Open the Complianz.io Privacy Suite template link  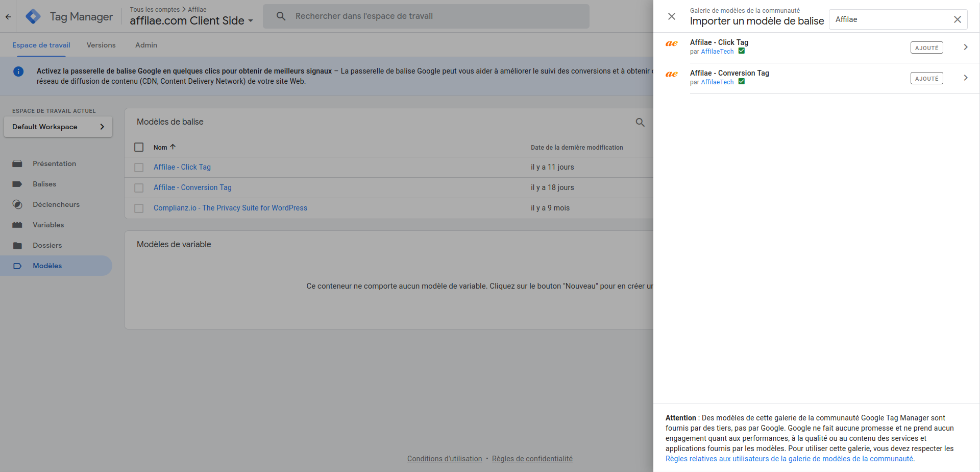pyautogui.click(x=230, y=208)
